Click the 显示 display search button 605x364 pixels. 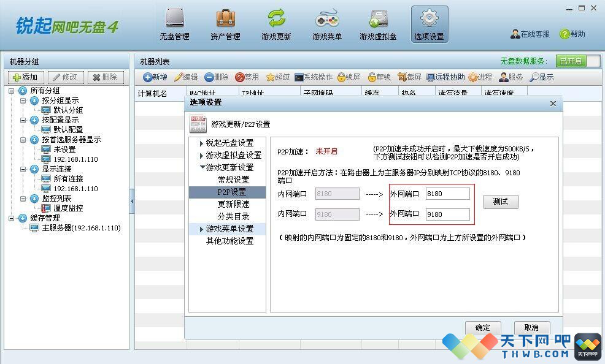[542, 77]
